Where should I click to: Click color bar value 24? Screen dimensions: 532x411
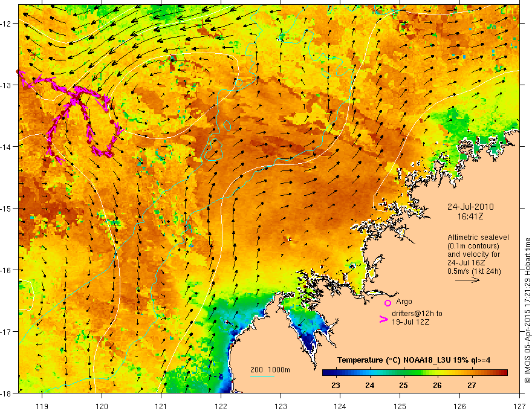[x=369, y=385]
